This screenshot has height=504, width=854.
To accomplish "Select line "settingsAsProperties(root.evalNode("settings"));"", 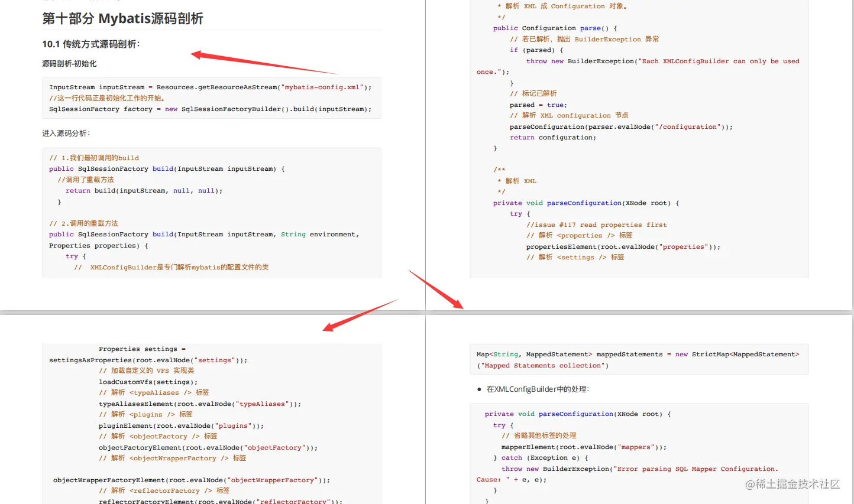I will (148, 360).
